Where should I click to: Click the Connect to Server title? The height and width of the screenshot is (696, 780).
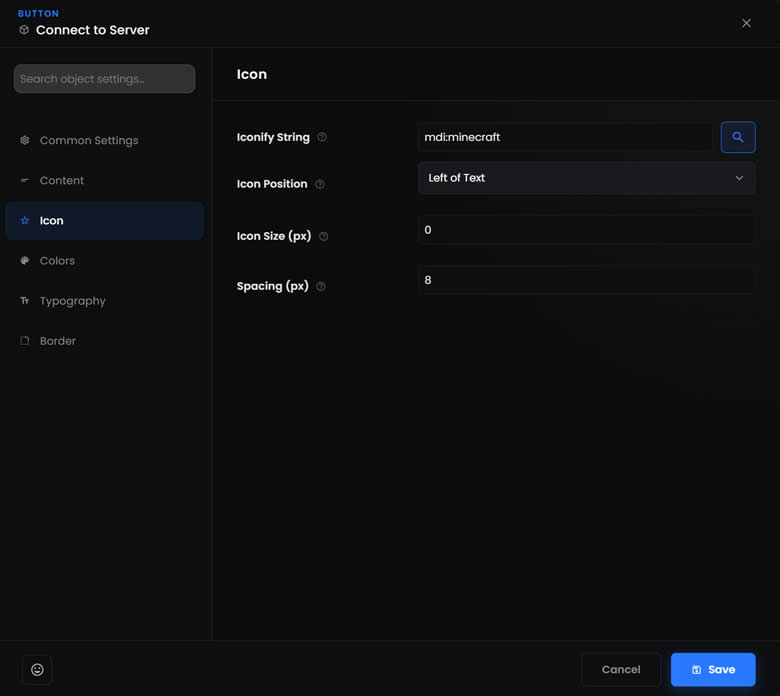(93, 30)
